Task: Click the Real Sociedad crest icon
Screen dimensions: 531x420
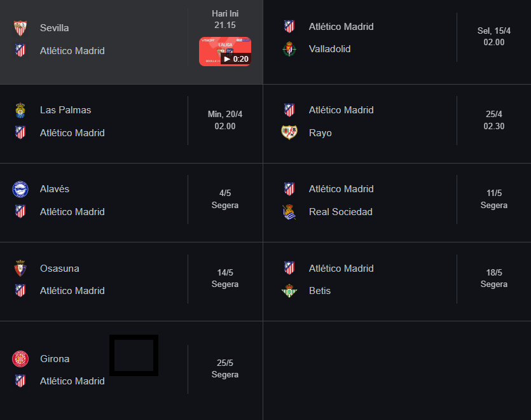Action: pyautogui.click(x=289, y=212)
